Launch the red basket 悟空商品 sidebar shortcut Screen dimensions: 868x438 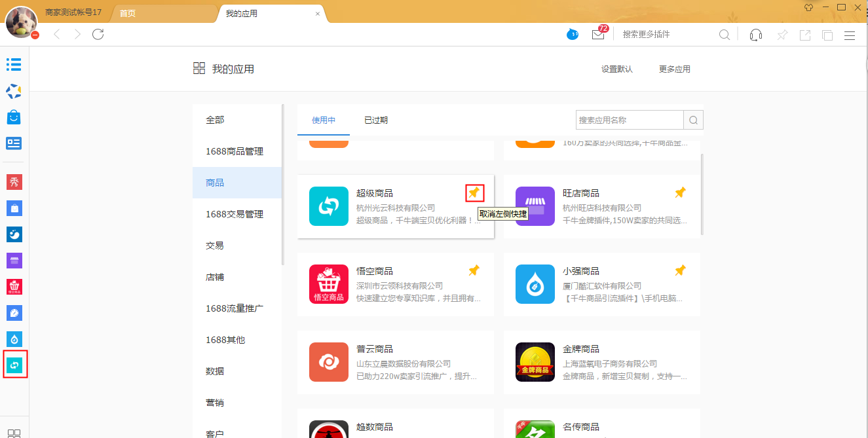(x=14, y=287)
